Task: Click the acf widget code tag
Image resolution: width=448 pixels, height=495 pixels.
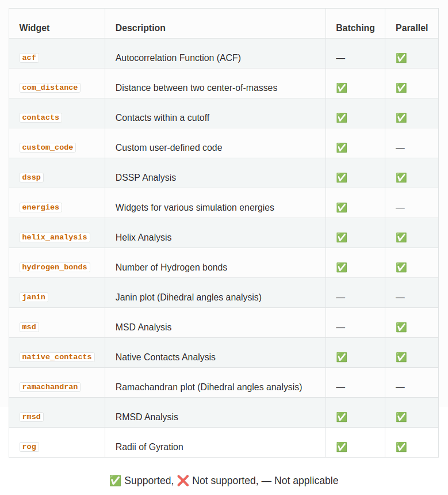Action: 29,58
